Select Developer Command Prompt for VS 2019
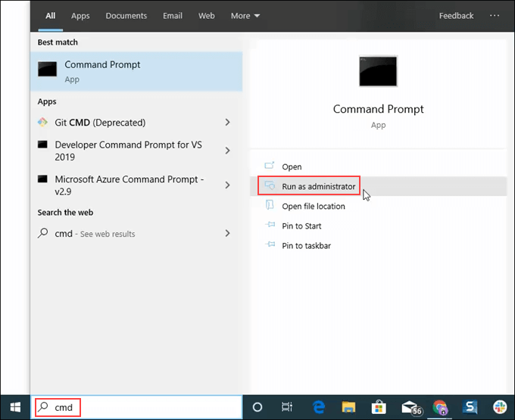Screen dimensions: 515x420 coord(136,151)
